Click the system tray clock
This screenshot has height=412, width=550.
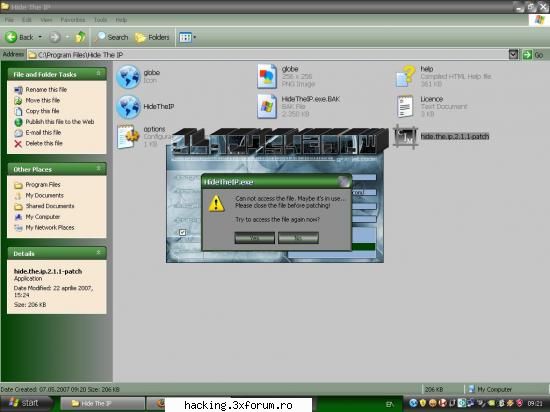coord(535,404)
